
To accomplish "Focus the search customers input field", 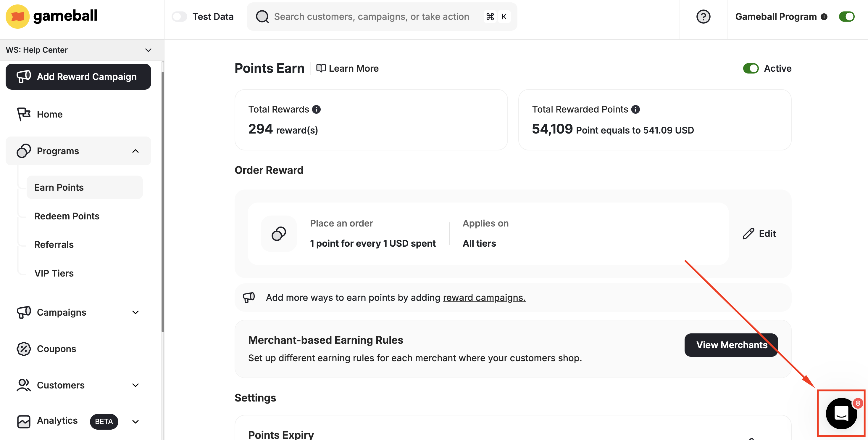I will 371,17.
